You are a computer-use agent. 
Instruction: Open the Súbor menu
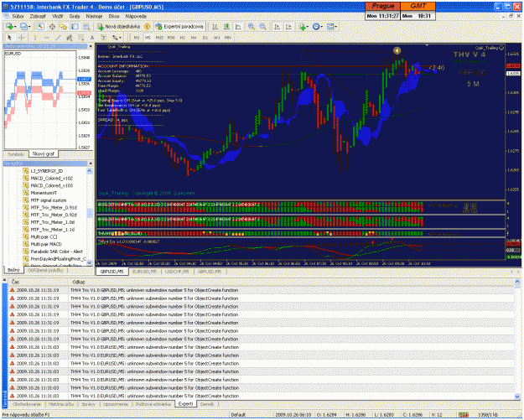pos(18,16)
